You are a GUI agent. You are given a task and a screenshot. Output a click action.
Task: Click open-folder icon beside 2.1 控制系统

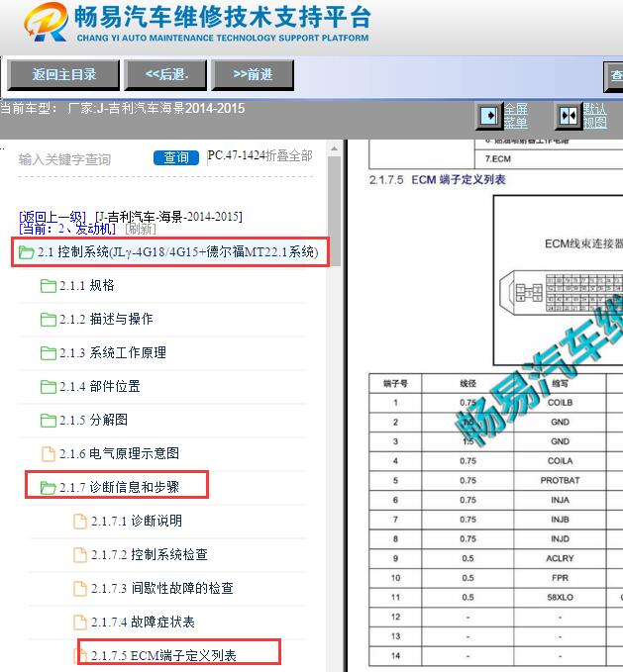point(26,252)
